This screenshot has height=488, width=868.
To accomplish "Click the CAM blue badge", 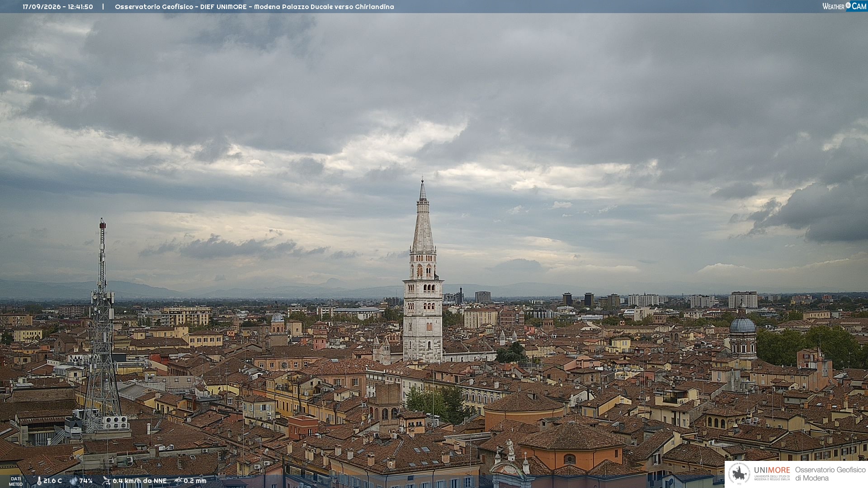I will [859, 6].
